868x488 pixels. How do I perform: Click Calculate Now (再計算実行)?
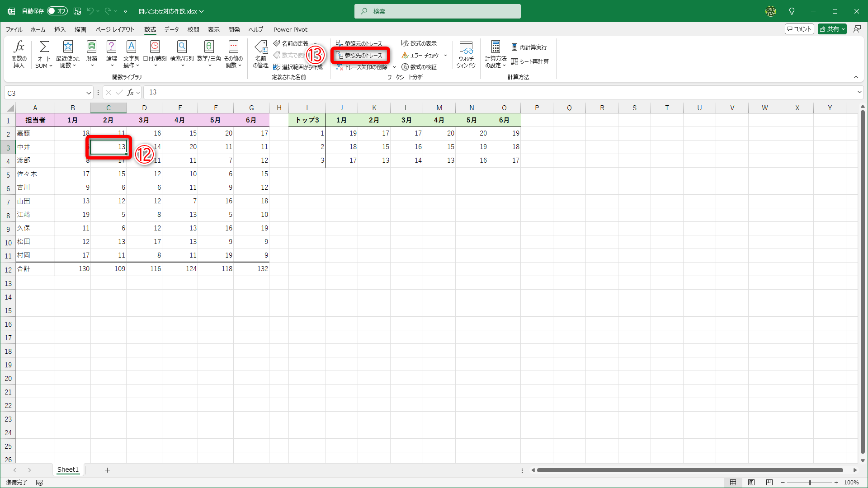529,47
